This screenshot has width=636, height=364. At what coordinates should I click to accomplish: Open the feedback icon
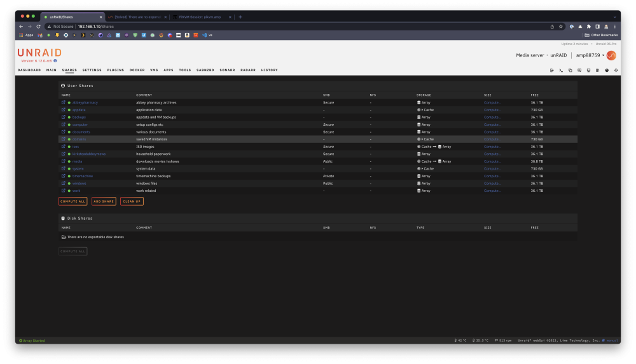point(579,71)
